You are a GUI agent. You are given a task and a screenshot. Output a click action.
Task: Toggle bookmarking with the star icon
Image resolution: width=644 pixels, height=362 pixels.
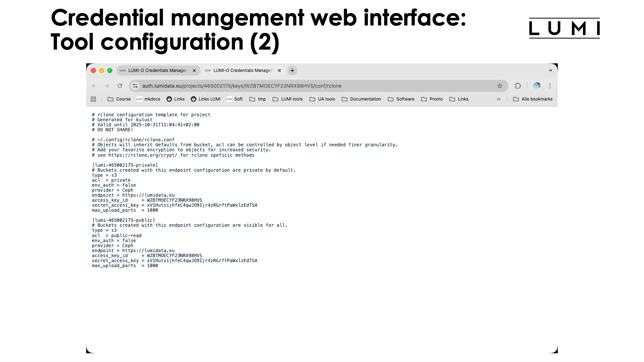pos(500,86)
